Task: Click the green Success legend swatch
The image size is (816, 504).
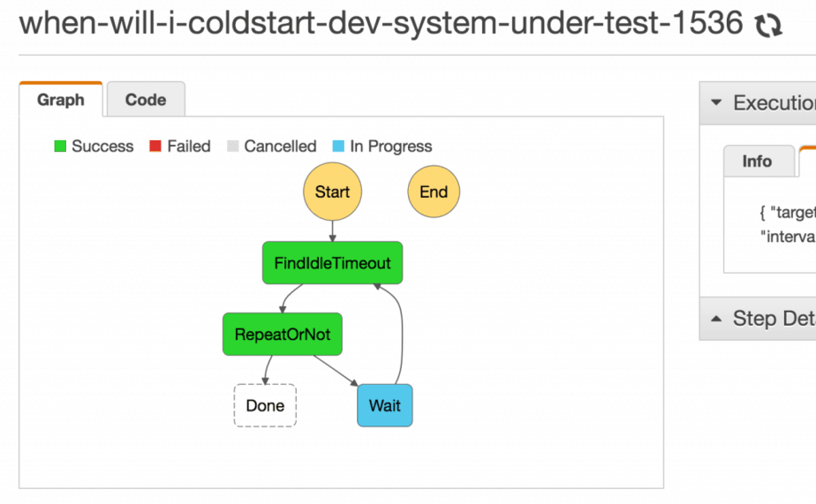Action: [x=60, y=147]
